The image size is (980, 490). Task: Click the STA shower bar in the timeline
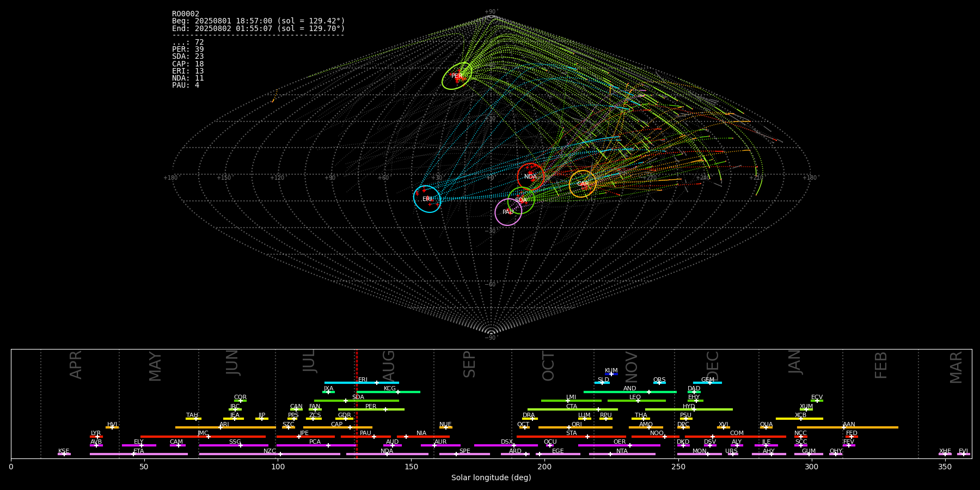(x=571, y=437)
